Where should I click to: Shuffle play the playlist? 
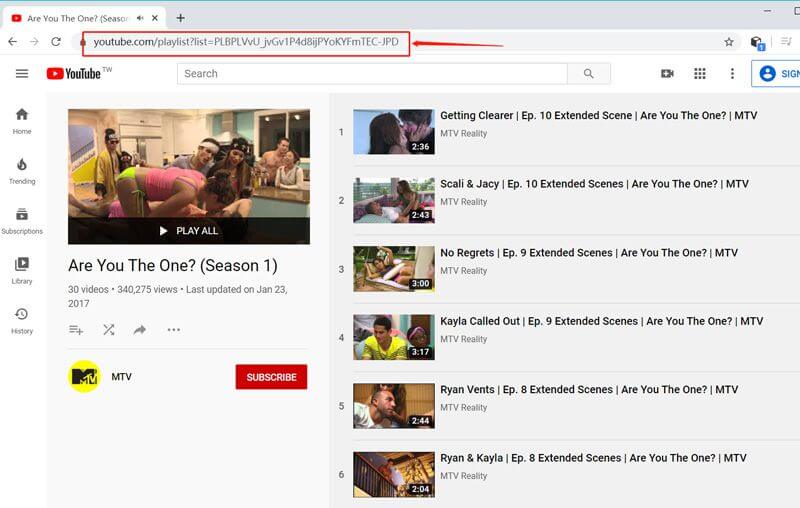point(108,330)
